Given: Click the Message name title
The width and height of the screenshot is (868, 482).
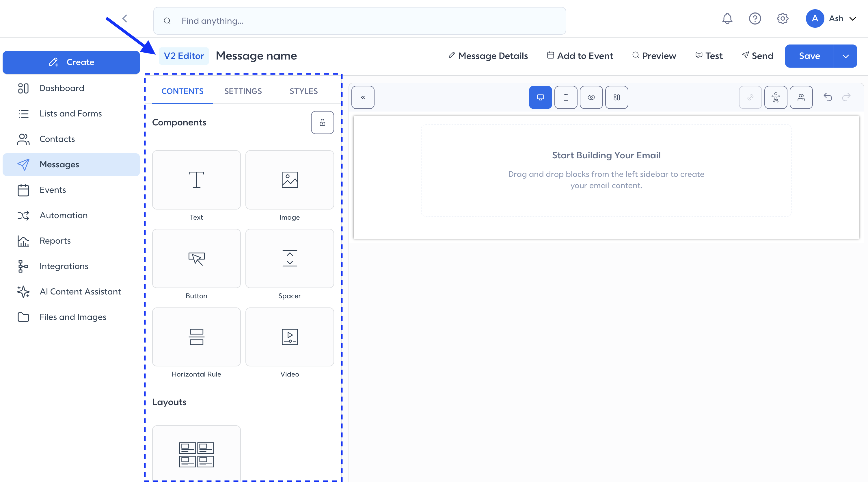Looking at the screenshot, I should 256,56.
